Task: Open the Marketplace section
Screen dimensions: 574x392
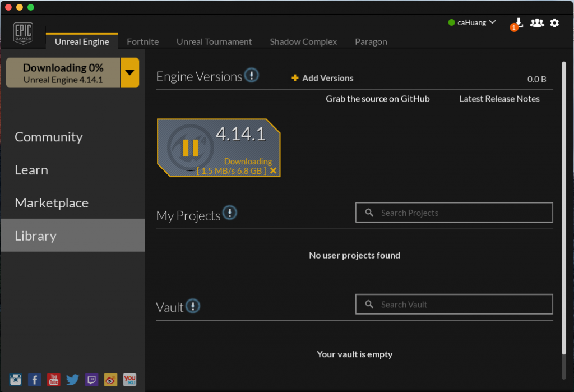Action: 52,203
